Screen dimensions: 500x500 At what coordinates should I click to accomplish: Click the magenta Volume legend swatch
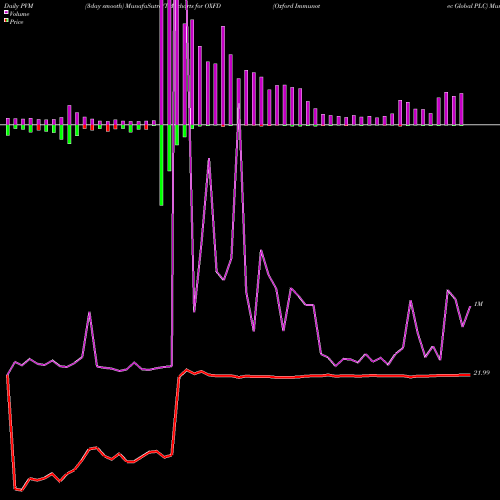(x=6, y=13)
